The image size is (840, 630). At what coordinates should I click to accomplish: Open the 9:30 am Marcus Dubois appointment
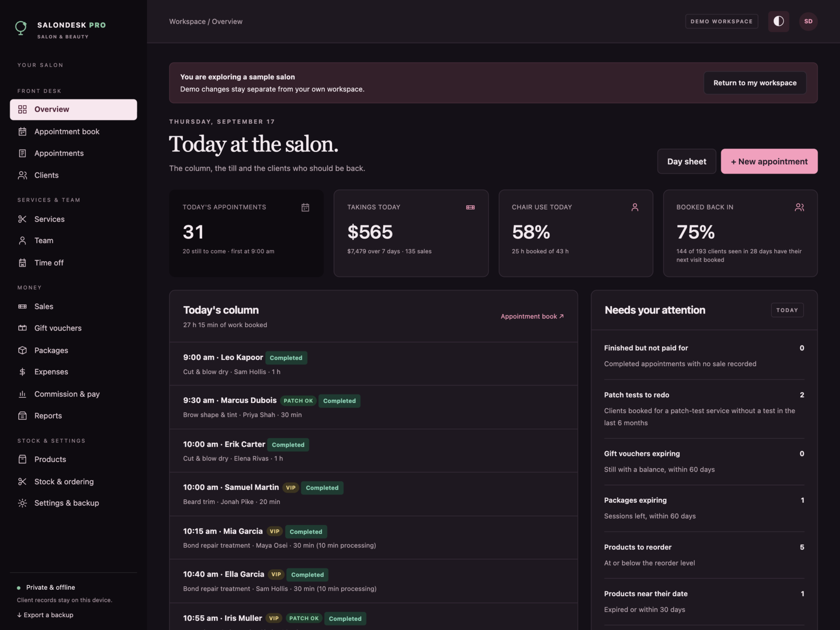(x=373, y=407)
